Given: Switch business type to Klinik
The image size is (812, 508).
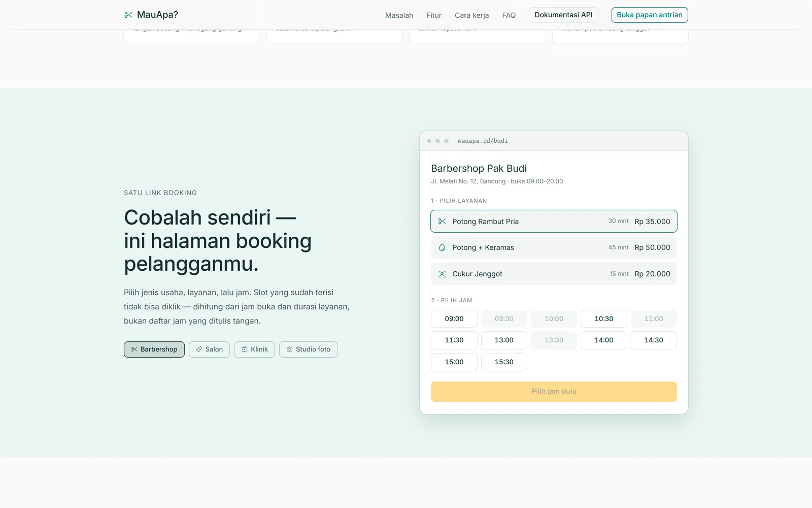Looking at the screenshot, I should (x=254, y=350).
